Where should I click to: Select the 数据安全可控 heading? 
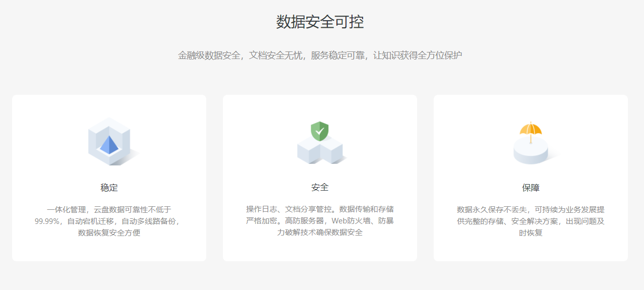click(320, 22)
